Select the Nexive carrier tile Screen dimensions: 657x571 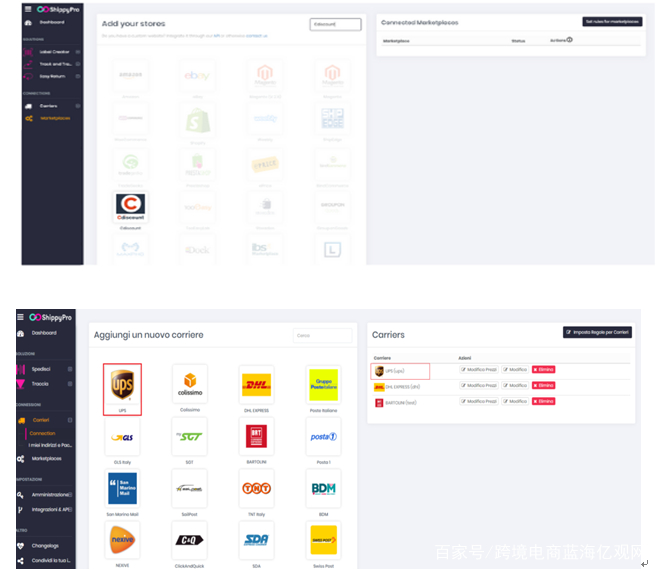(122, 540)
